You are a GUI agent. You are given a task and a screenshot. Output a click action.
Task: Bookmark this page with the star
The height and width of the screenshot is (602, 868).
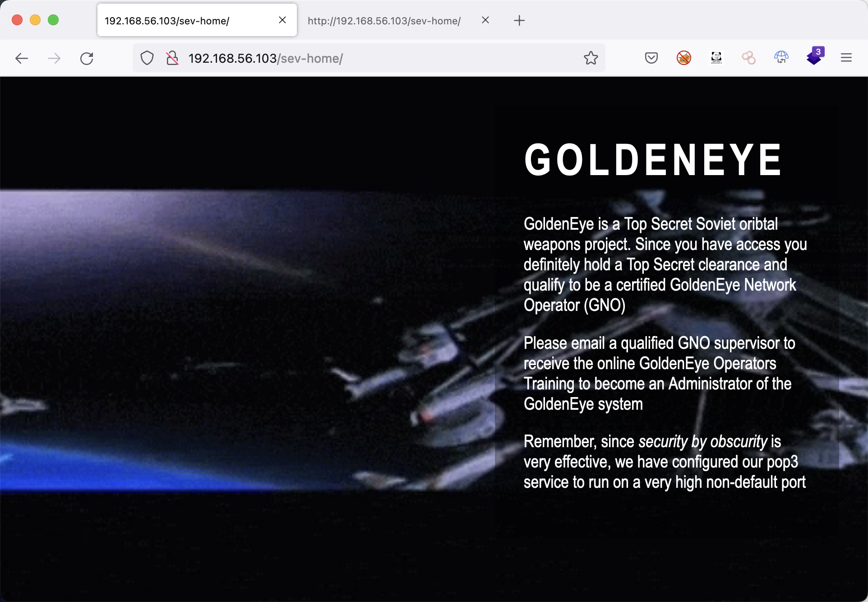[x=591, y=58]
